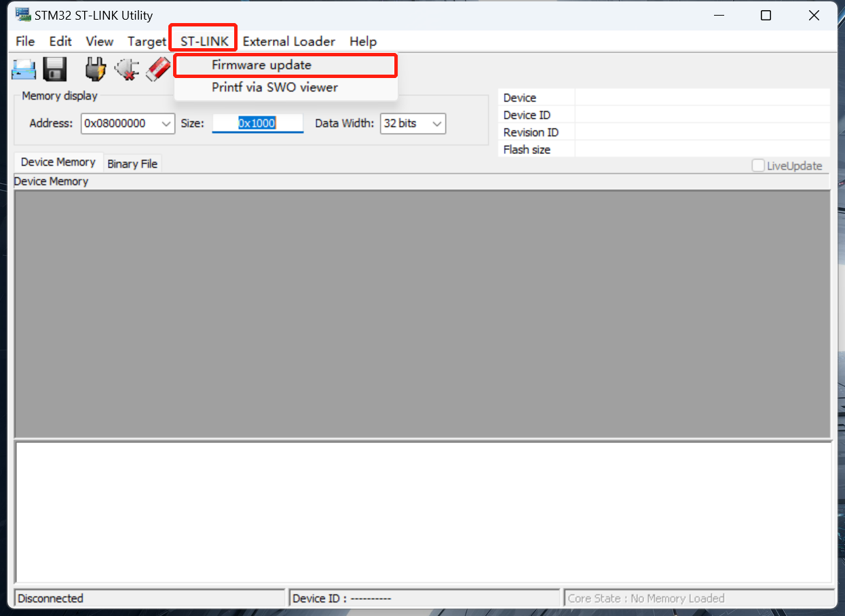Viewport: 845px width, 616px height.
Task: Choose Firmware update from the menu
Action: click(x=285, y=65)
